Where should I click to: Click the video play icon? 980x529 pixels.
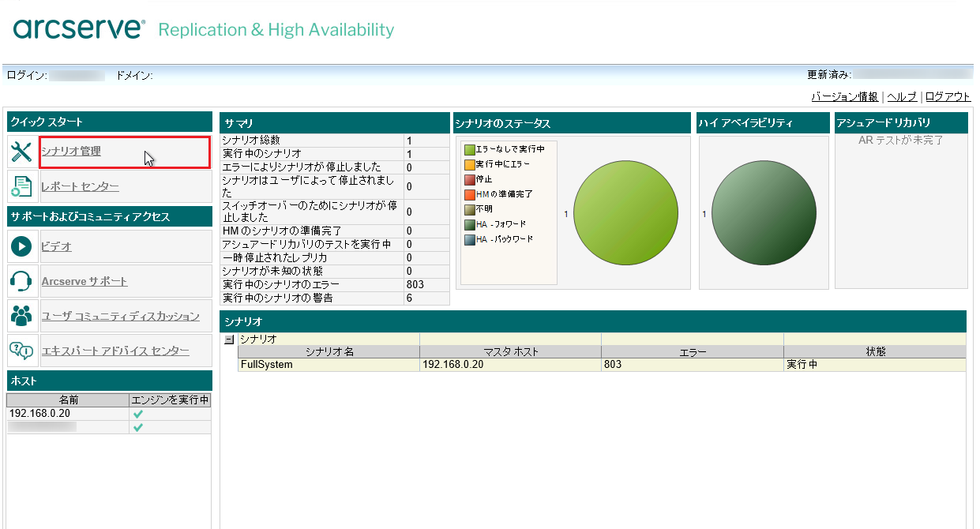(22, 246)
